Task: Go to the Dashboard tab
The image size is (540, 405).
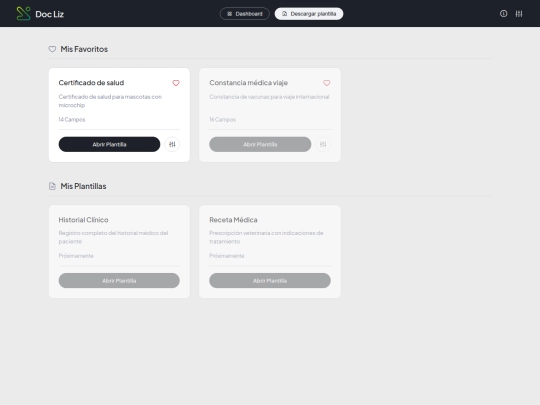Action: pos(245,14)
